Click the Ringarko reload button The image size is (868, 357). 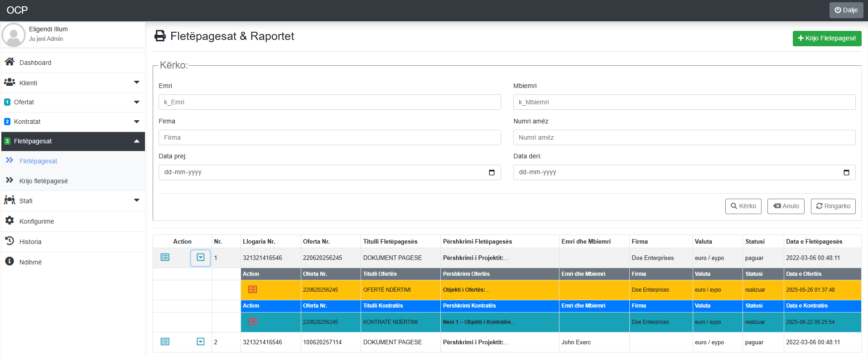coord(833,206)
